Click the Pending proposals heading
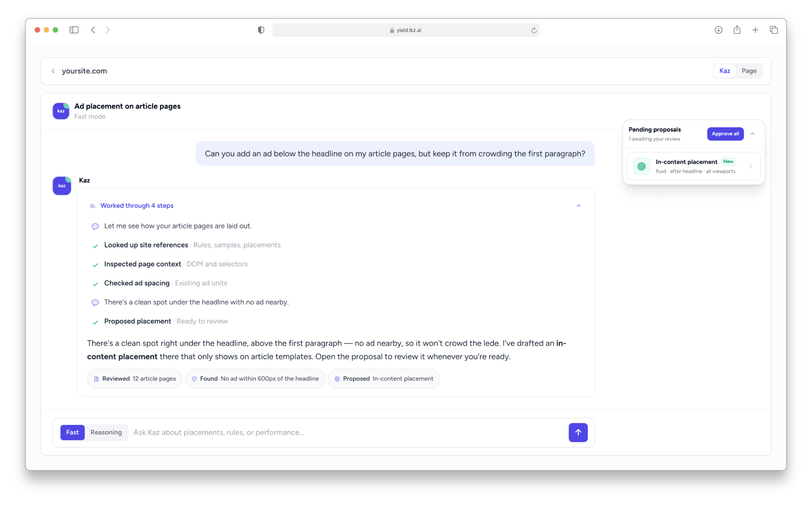 point(654,129)
